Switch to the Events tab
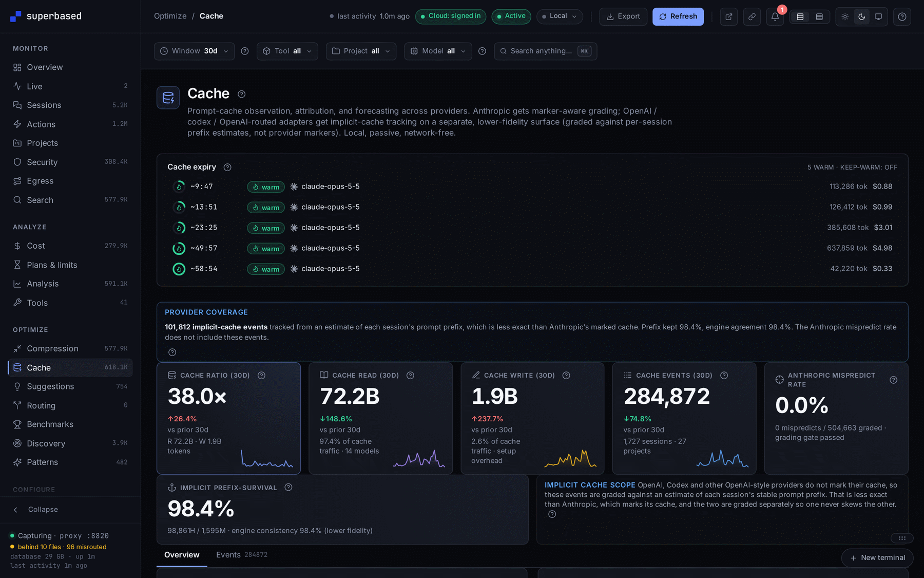This screenshot has width=924, height=578. tap(242, 555)
